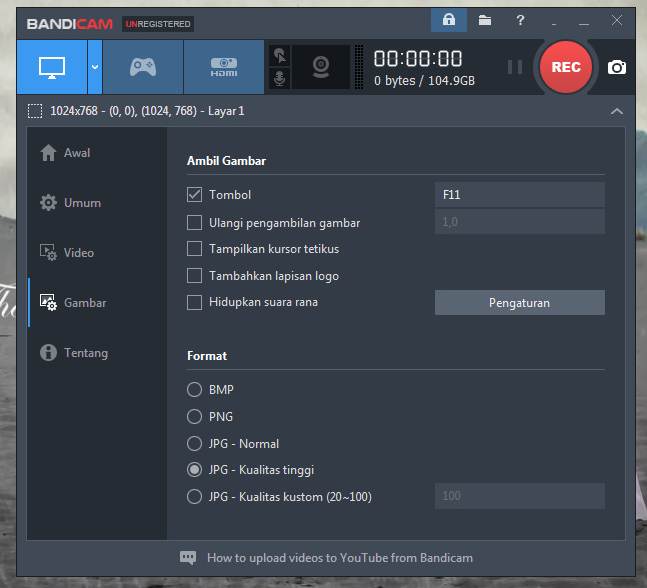Minimize the Bandicam window
Screen dimensions: 647x588
tap(583, 24)
